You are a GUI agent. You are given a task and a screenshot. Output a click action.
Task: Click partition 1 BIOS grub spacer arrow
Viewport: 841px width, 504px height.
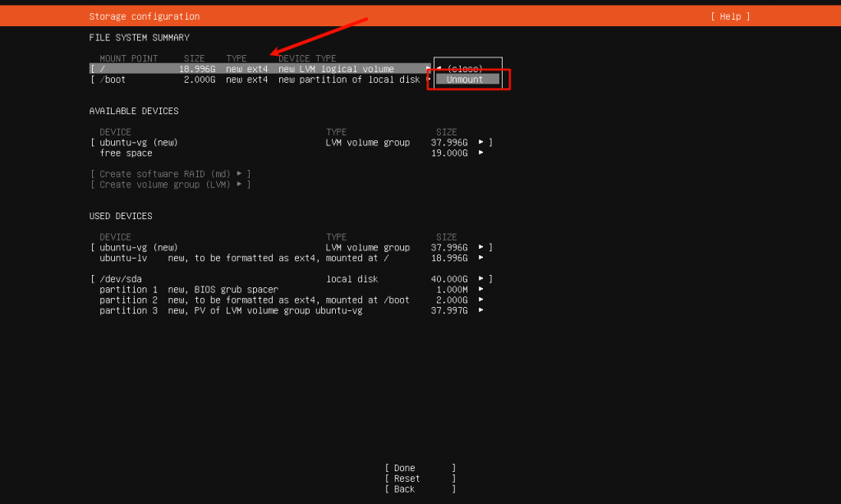click(x=481, y=290)
